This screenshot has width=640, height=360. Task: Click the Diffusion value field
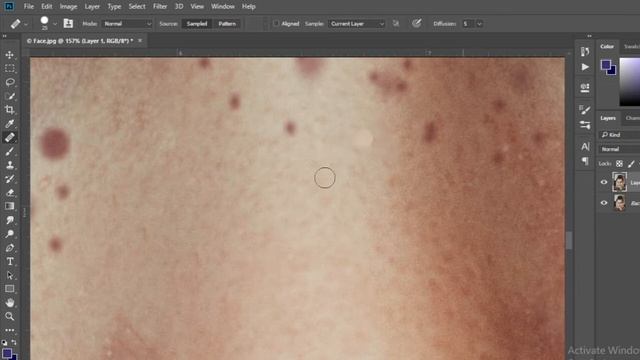[468, 24]
